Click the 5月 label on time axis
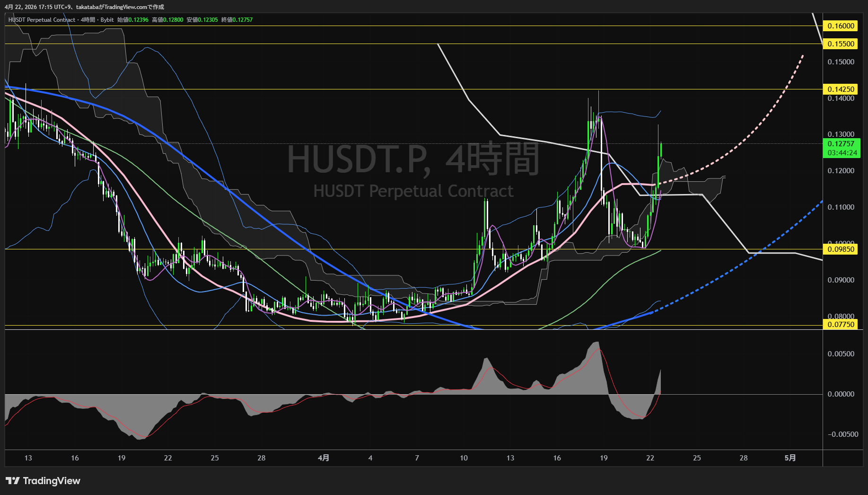The image size is (868, 495). click(x=790, y=458)
